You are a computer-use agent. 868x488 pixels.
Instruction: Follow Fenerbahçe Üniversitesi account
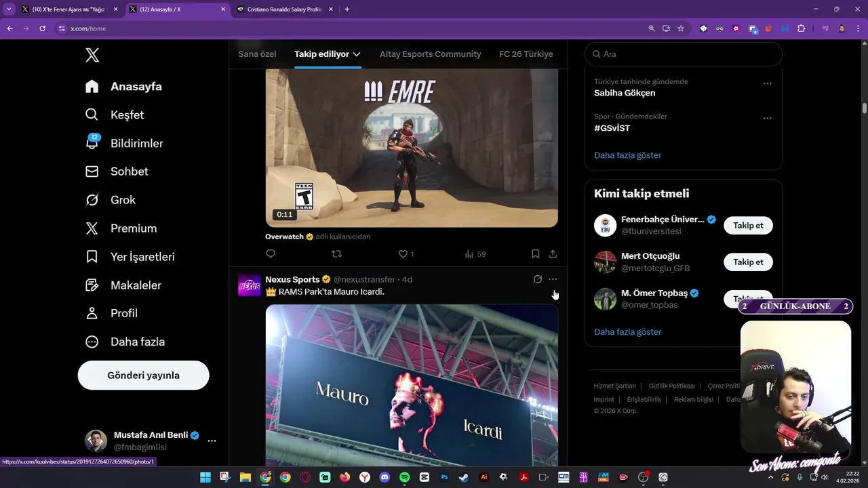point(748,226)
